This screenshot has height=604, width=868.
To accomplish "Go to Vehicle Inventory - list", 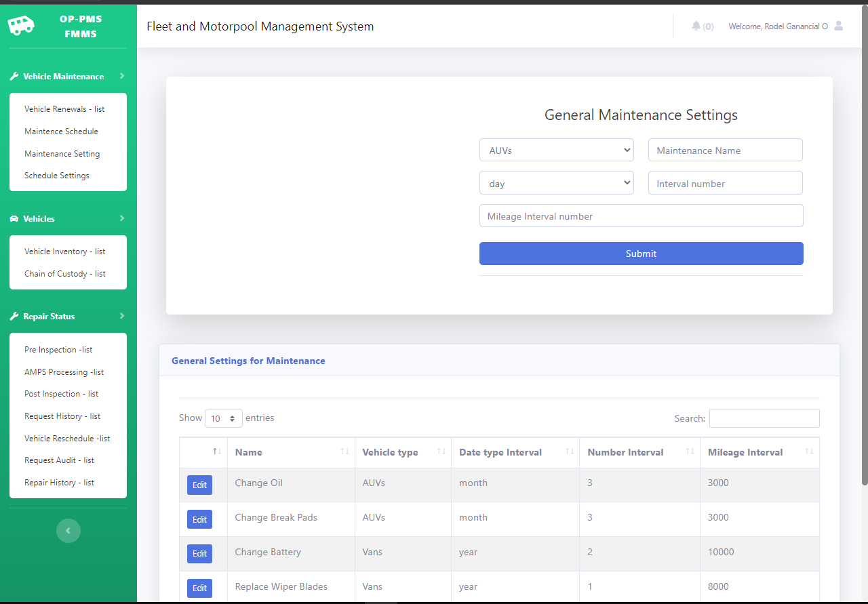I will click(64, 251).
